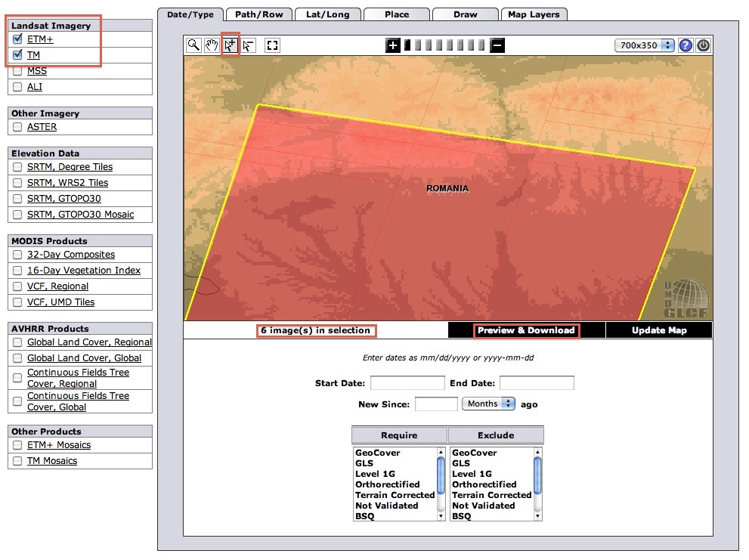Open help with the blue question icon
749x560 pixels.
point(686,45)
